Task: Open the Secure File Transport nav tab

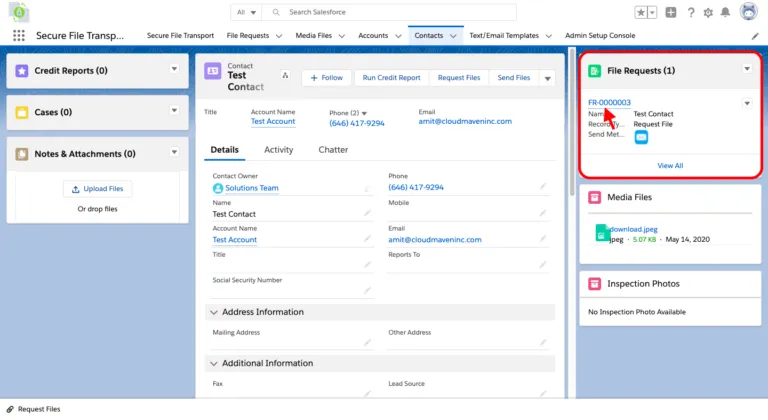Action: coord(180,36)
